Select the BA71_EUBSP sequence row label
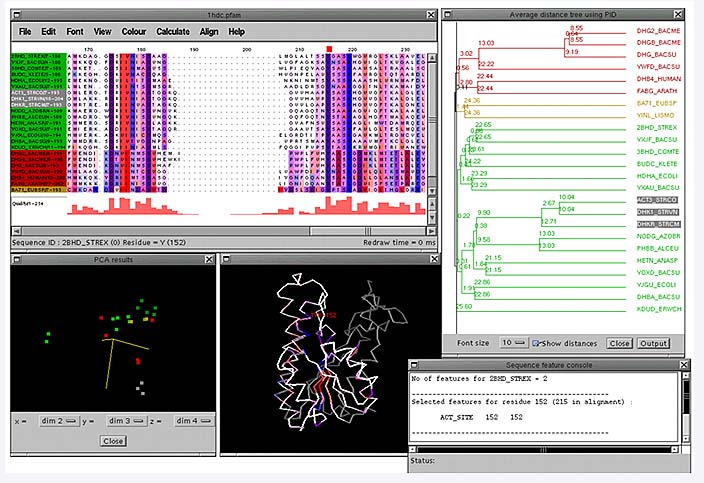The image size is (704, 483). pyautogui.click(x=38, y=188)
